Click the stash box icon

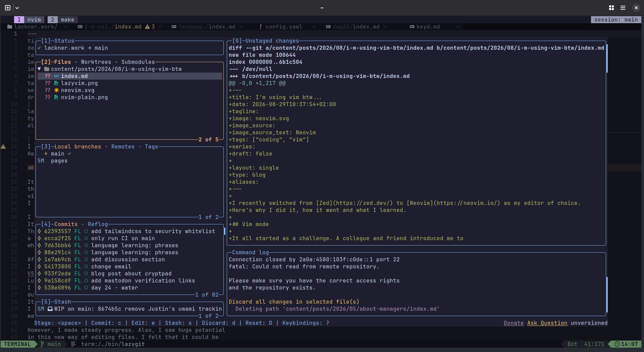click(50, 309)
